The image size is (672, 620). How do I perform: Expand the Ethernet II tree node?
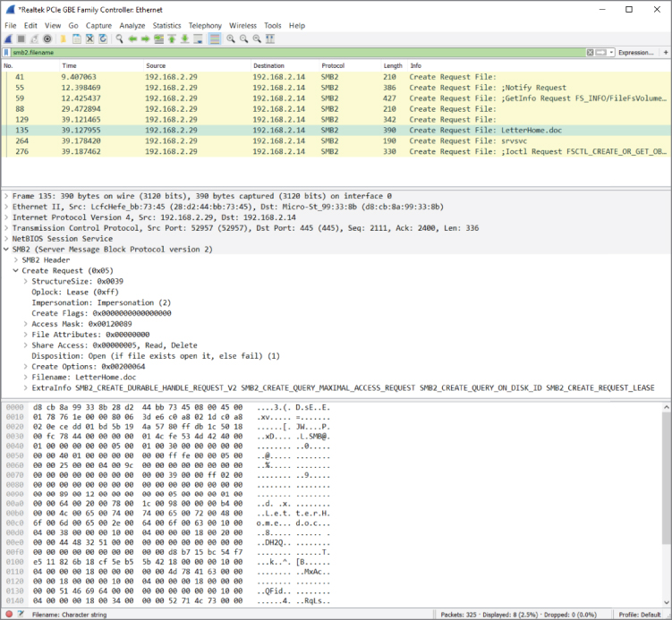tap(6, 207)
